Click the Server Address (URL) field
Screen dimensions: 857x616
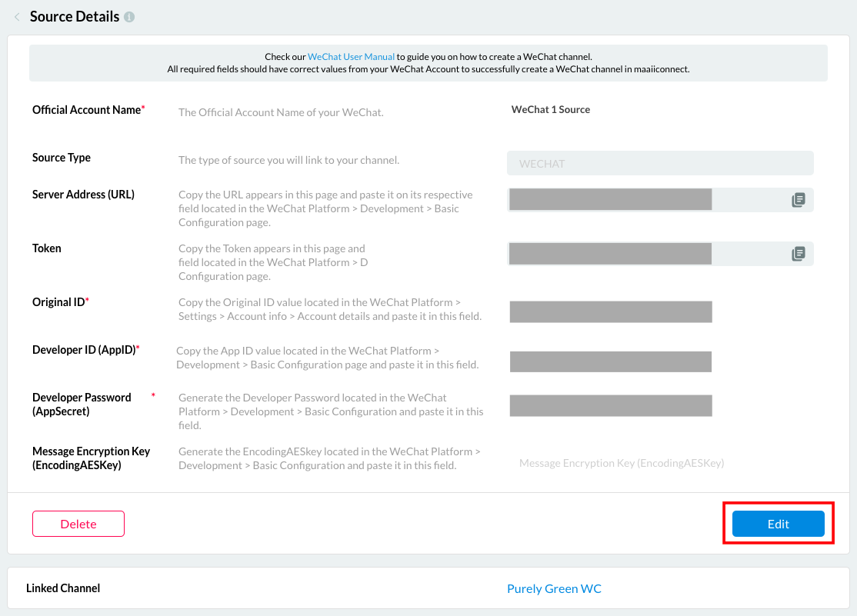[x=660, y=199]
